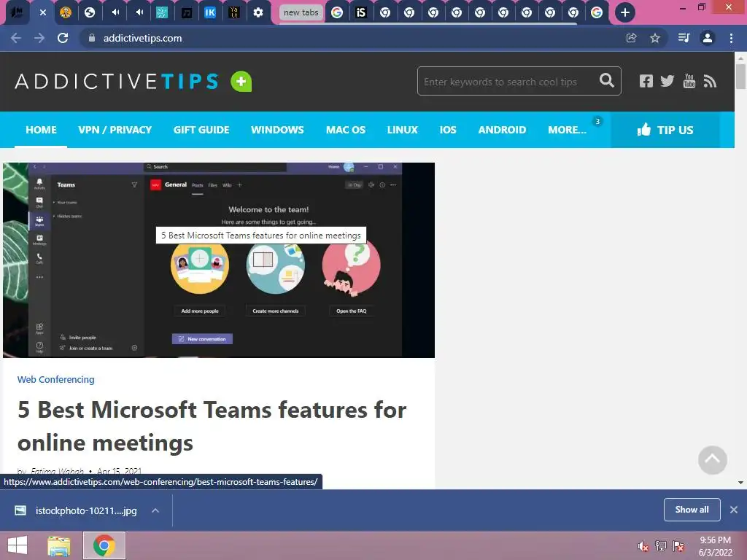
Task: Visit the AddictiveTips YouTube channel
Action: pos(689,81)
